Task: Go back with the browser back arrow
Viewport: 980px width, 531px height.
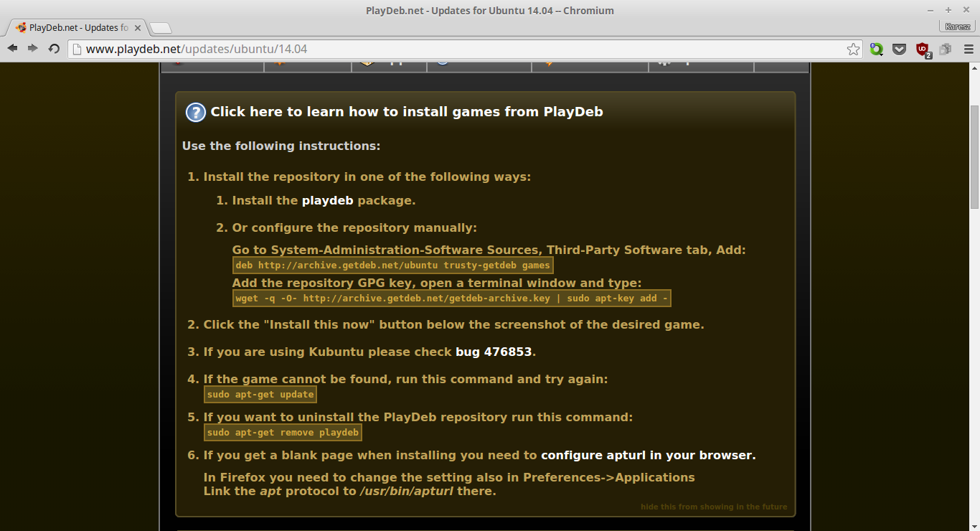Action: (x=12, y=48)
